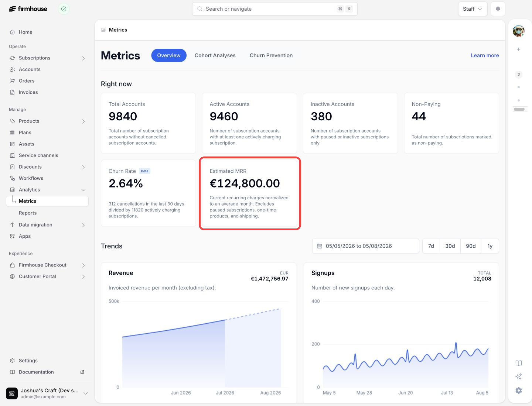Click the Non-Paying value 44

click(x=419, y=117)
